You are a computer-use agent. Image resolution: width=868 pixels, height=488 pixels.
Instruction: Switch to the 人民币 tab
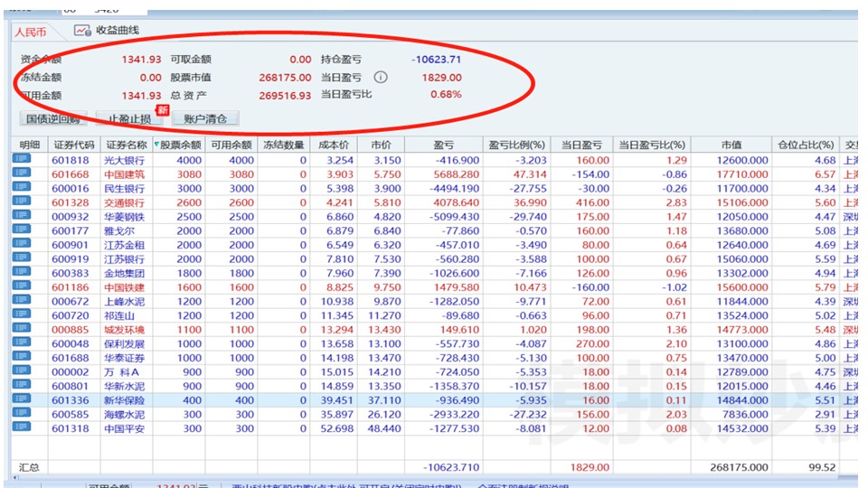34,31
